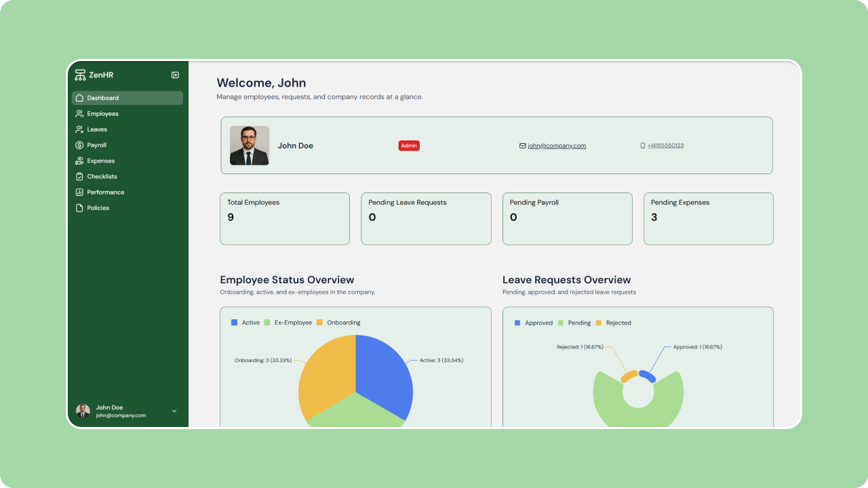Viewport: 868px width, 488px height.
Task: Click the Rejected legend color swatch
Action: point(598,322)
